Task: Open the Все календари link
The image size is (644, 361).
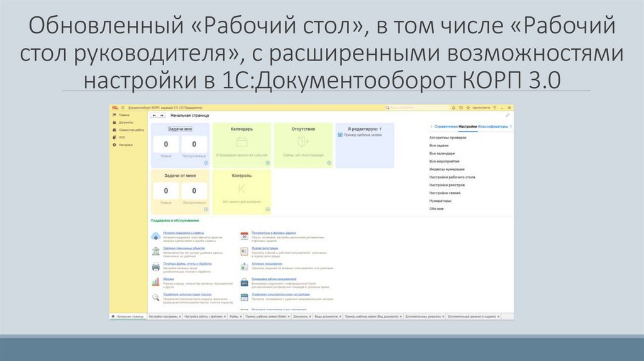Action: click(x=442, y=153)
